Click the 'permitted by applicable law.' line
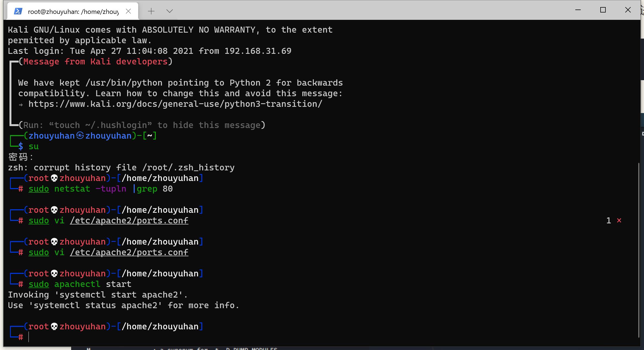The height and width of the screenshot is (350, 644). pos(80,40)
